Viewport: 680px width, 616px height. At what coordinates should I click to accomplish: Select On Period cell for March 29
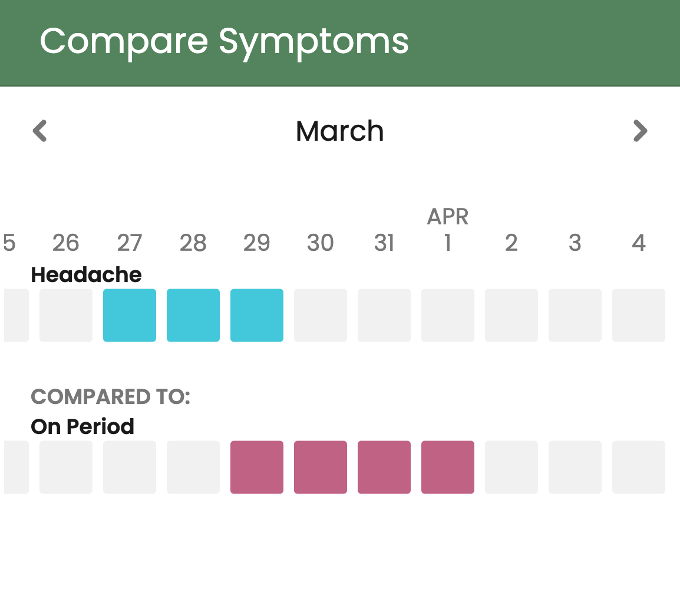pyautogui.click(x=257, y=467)
